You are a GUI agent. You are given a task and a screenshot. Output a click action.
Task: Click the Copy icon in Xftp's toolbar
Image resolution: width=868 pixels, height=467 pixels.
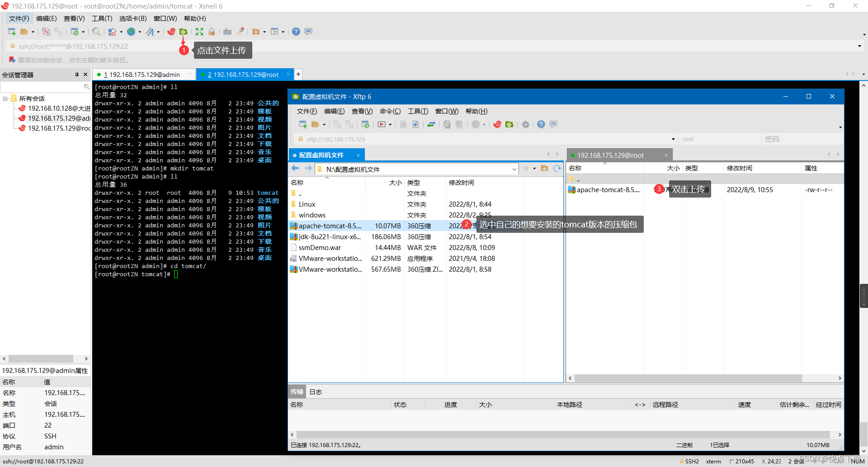tap(447, 124)
